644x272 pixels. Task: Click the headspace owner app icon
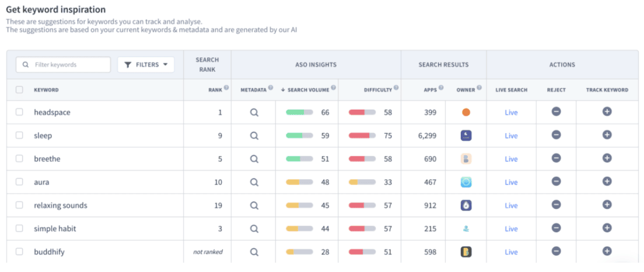tap(466, 112)
